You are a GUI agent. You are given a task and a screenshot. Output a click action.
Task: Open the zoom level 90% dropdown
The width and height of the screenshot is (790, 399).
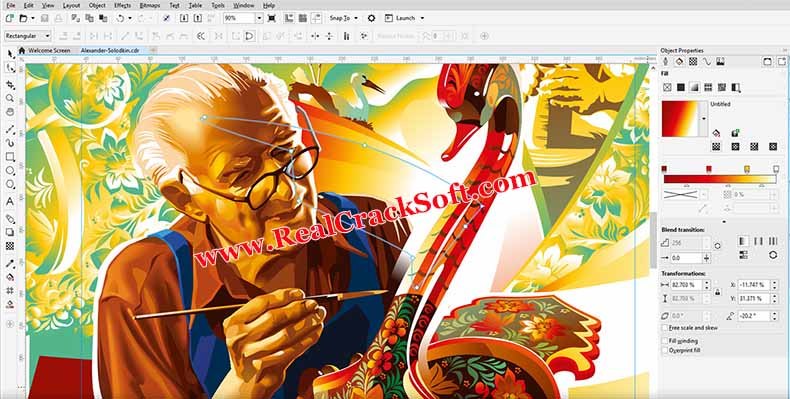259,18
